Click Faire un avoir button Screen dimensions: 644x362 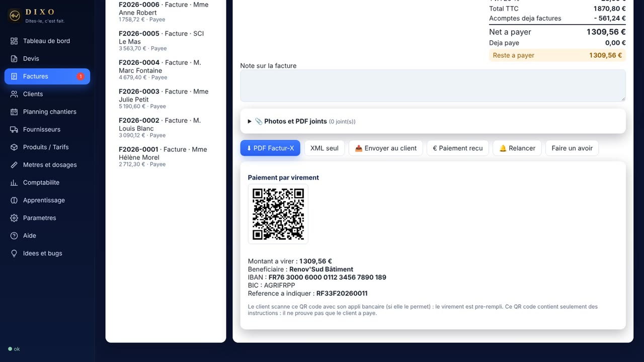click(x=572, y=148)
